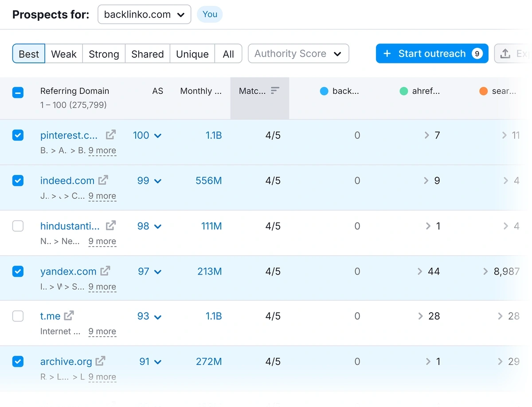The height and width of the screenshot is (407, 532).
Task: Expand authority score 91 for archive.org
Action: pyautogui.click(x=150, y=362)
